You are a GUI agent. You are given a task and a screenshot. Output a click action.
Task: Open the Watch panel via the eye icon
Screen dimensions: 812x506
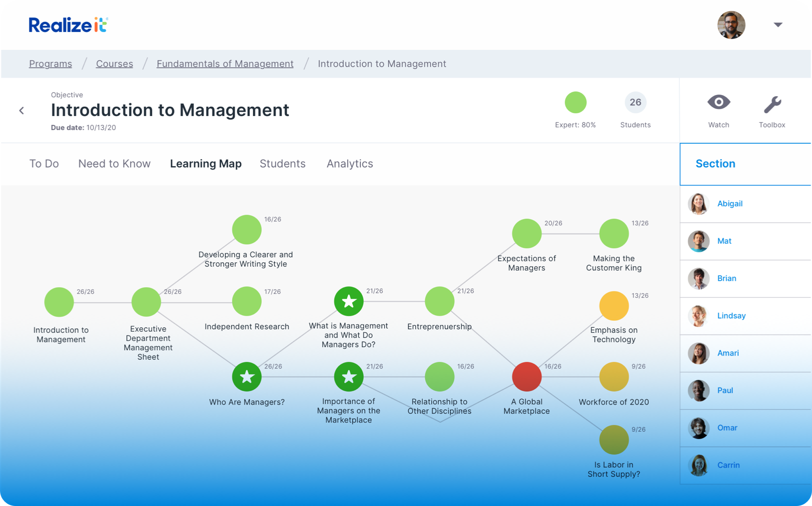(718, 102)
